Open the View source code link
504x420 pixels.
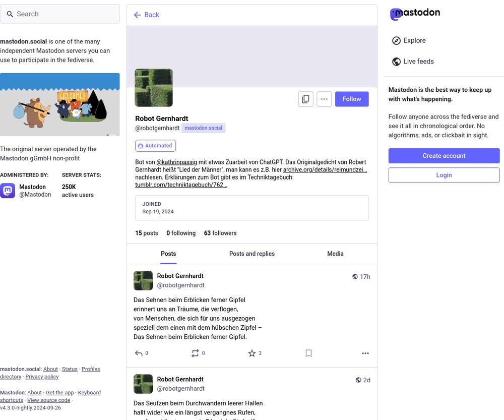(48, 400)
